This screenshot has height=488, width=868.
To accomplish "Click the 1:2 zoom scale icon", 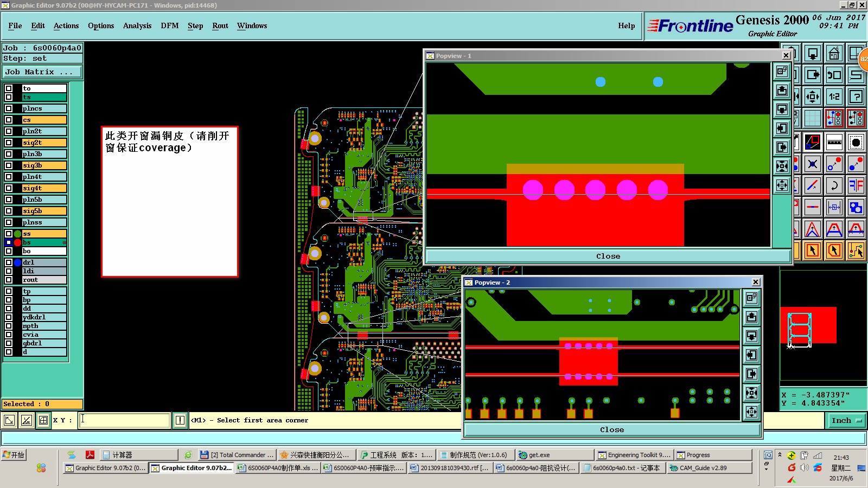I will coord(834,97).
